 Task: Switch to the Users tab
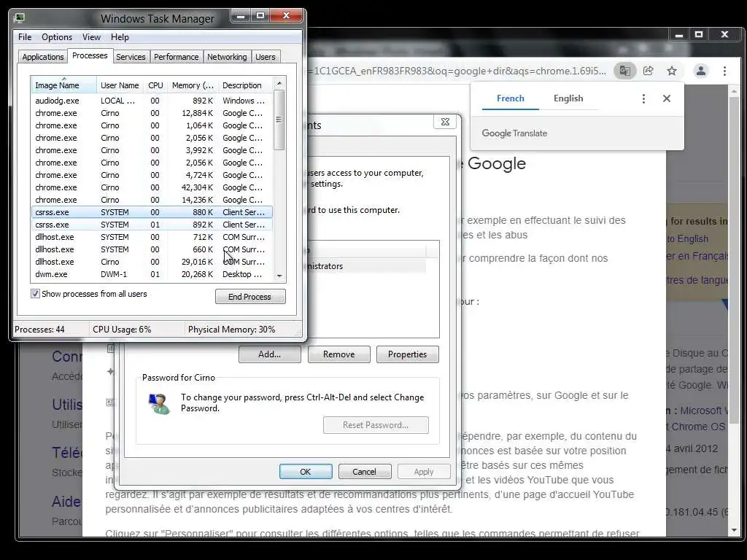coord(266,57)
